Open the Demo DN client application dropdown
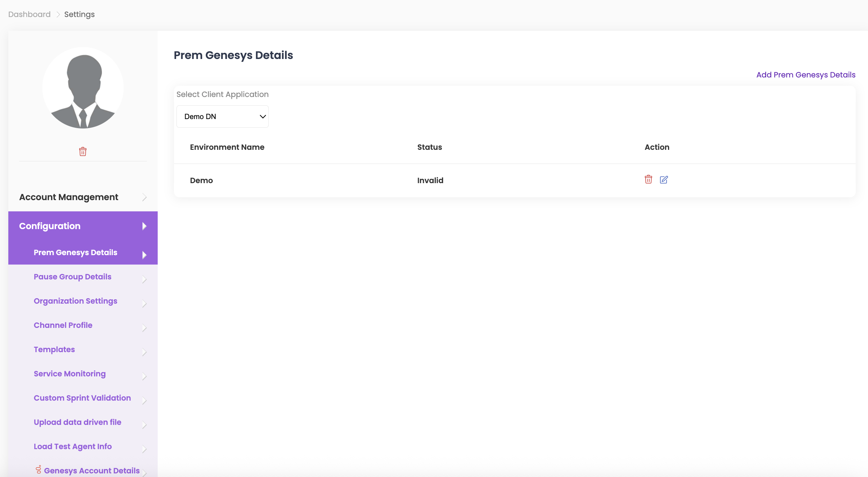 [x=222, y=117]
